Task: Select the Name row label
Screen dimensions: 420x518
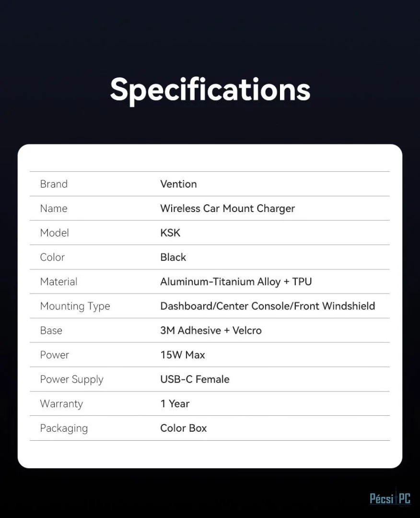Action: click(54, 209)
